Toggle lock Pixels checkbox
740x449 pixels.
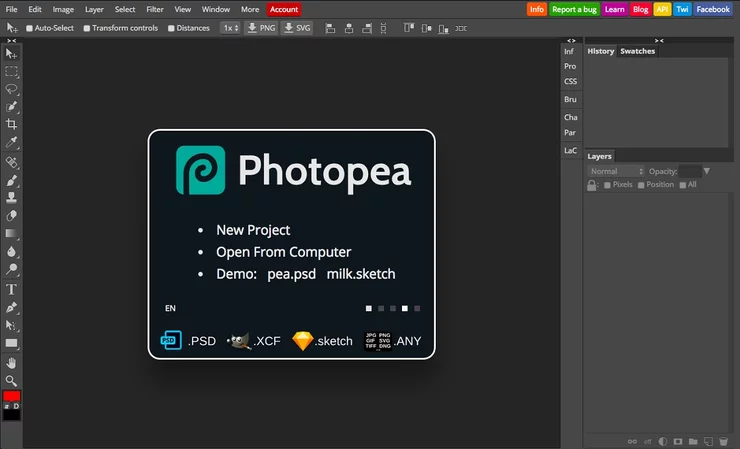tap(607, 185)
